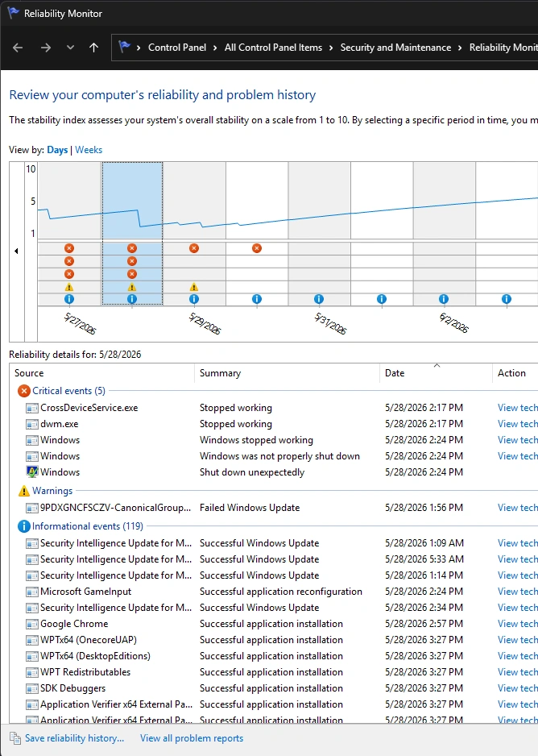Screen dimensions: 538x756
Task: Select information icon for 5/30/2026
Action: click(x=257, y=299)
